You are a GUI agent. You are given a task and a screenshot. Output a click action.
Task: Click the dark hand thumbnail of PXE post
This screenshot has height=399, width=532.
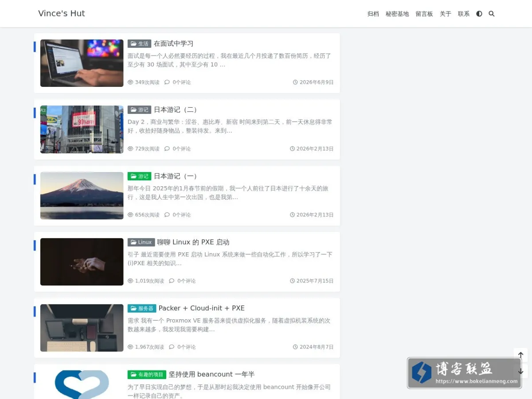coord(82,262)
